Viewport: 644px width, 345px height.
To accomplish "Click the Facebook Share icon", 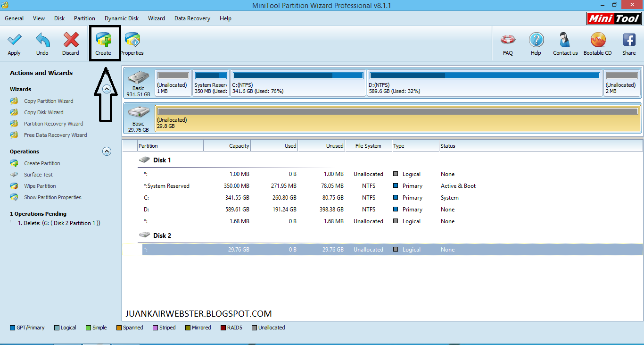I will (629, 40).
